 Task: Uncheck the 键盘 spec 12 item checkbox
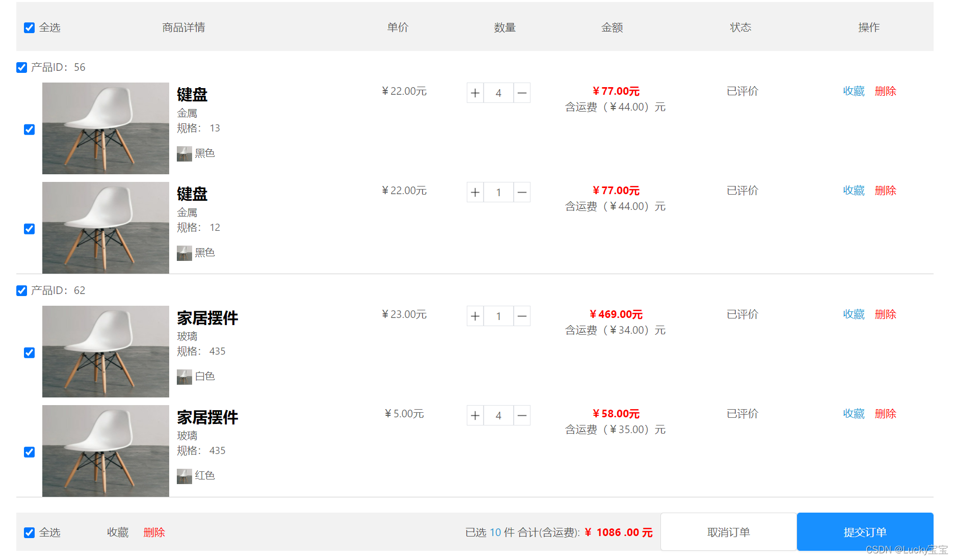coord(30,229)
